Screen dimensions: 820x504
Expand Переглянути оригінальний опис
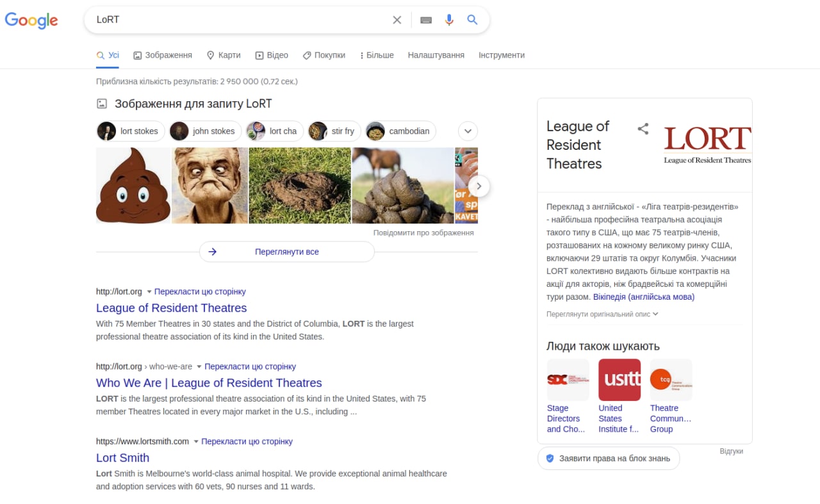602,314
